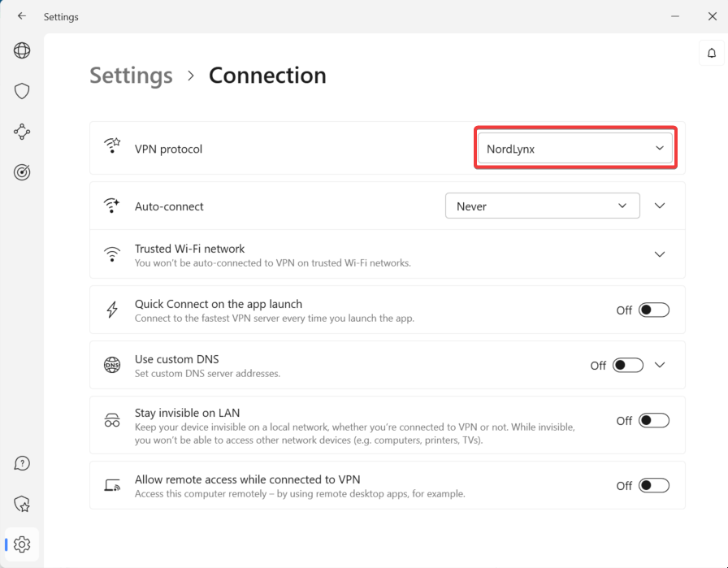Open the VPN protocol dropdown showing NordLynx

click(x=574, y=147)
